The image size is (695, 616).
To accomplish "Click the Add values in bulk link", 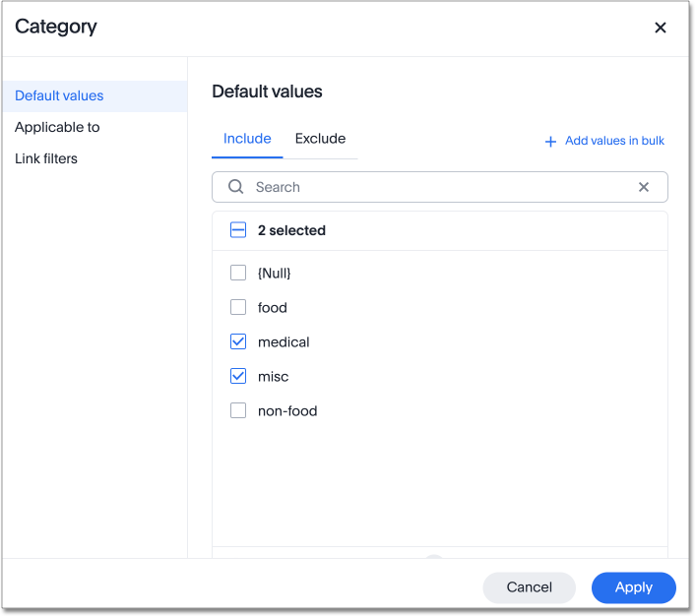I will tap(614, 141).
